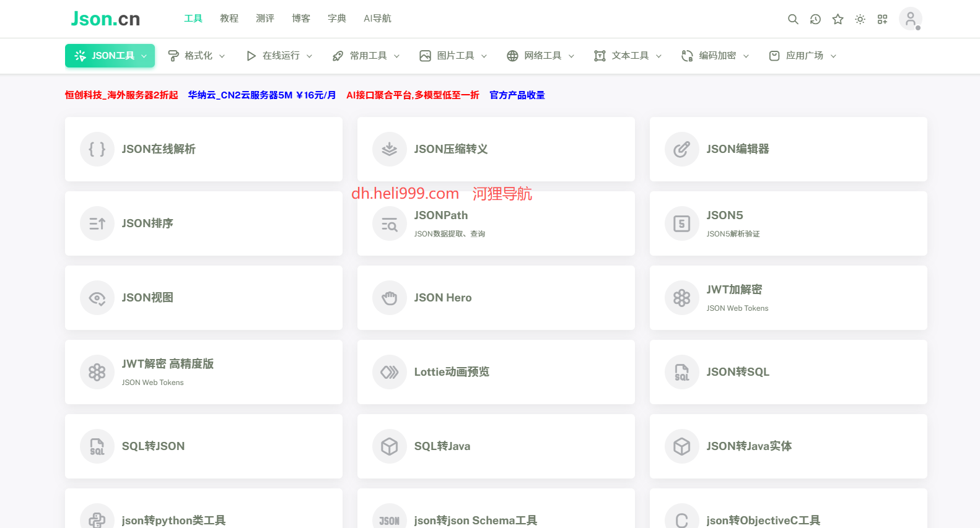Open the 官方产品收量 link
Image resolution: width=980 pixels, height=528 pixels.
[x=517, y=95]
